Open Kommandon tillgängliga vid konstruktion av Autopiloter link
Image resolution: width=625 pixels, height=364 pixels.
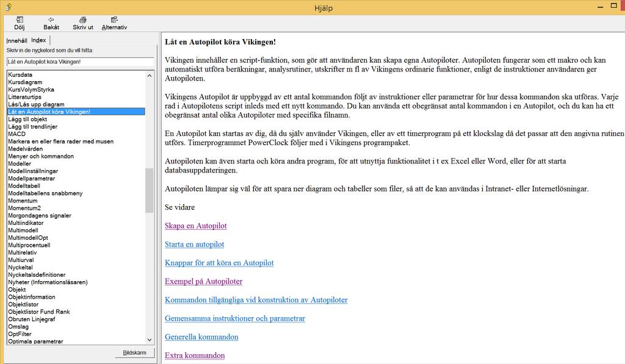pos(256,300)
